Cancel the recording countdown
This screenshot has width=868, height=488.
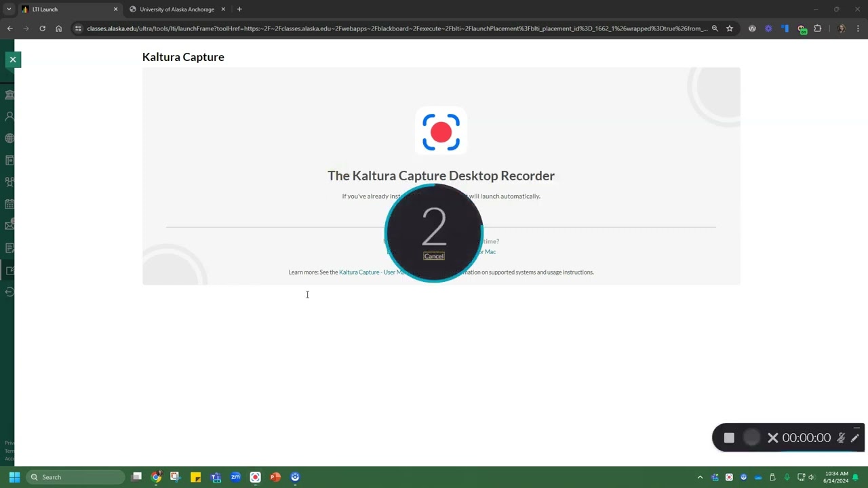coord(434,256)
